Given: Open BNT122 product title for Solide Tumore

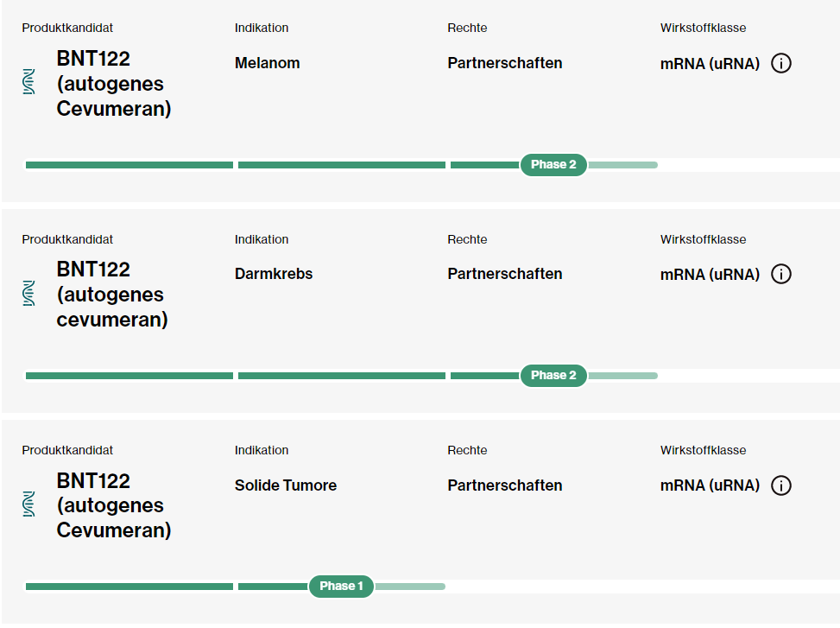Looking at the screenshot, I should click(x=114, y=505).
